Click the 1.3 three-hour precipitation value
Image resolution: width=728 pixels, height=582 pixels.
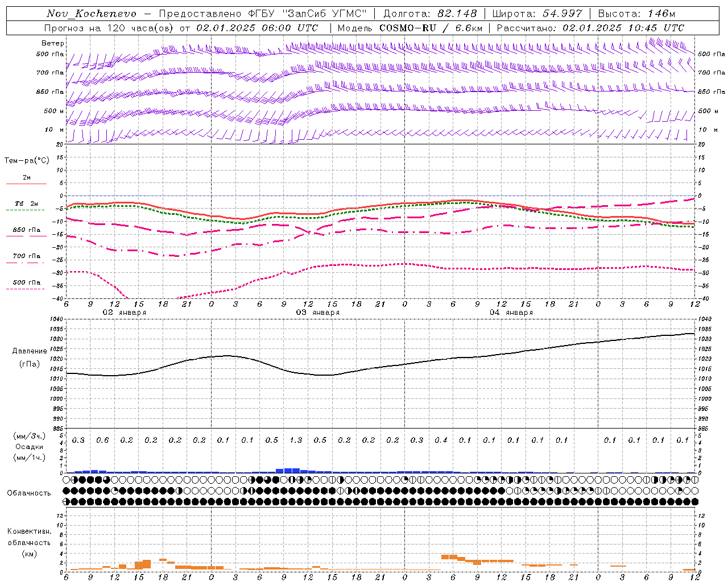coord(296,440)
